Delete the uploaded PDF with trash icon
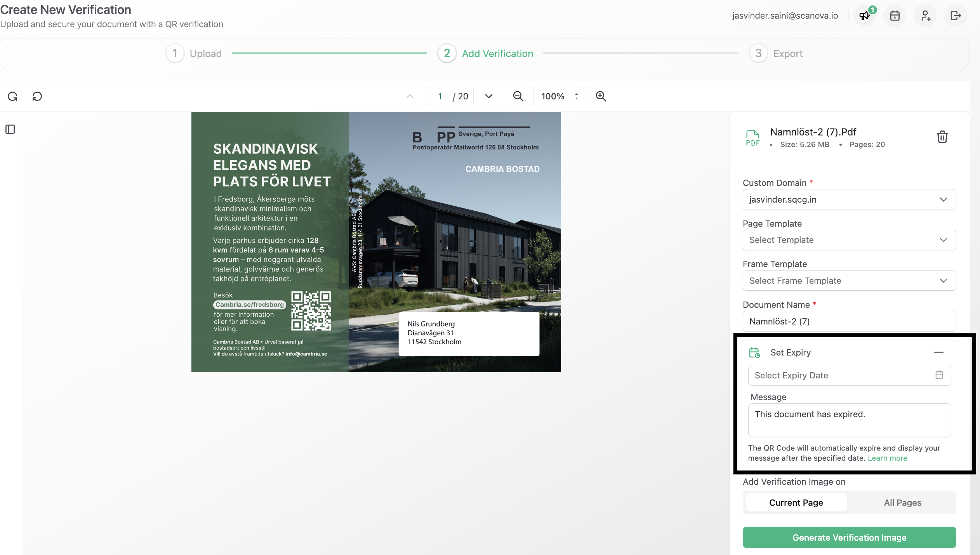 (942, 137)
